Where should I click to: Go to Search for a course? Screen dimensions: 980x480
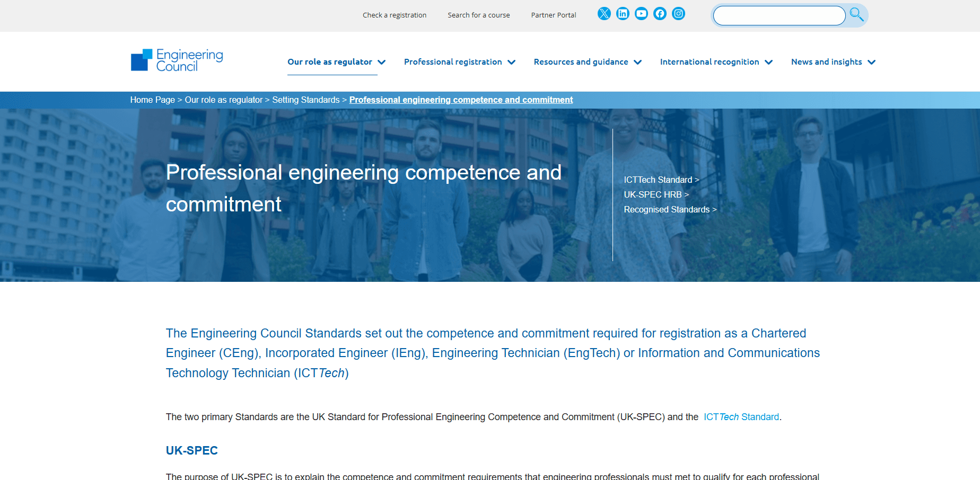pyautogui.click(x=479, y=15)
